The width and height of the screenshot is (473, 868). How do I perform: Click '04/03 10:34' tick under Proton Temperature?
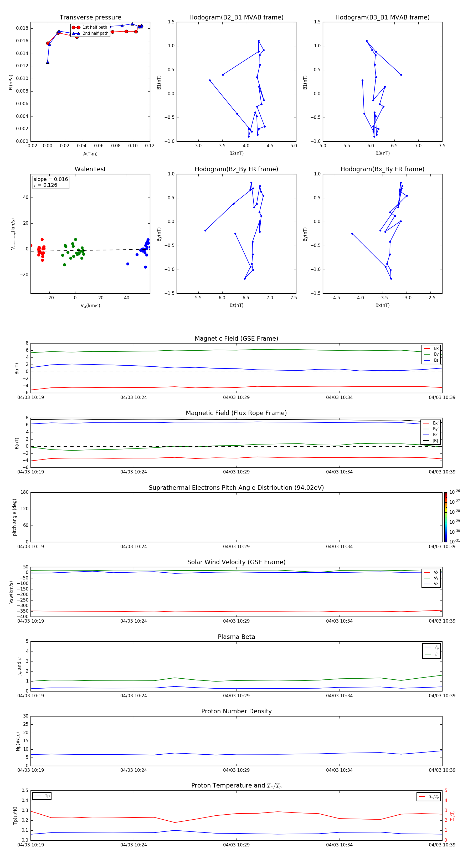(x=339, y=845)
